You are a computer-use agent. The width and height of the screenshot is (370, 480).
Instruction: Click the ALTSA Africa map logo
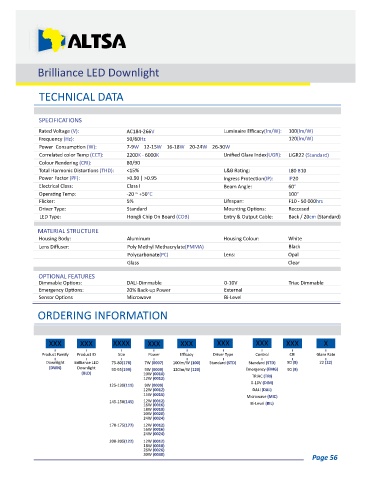[x=51, y=40]
